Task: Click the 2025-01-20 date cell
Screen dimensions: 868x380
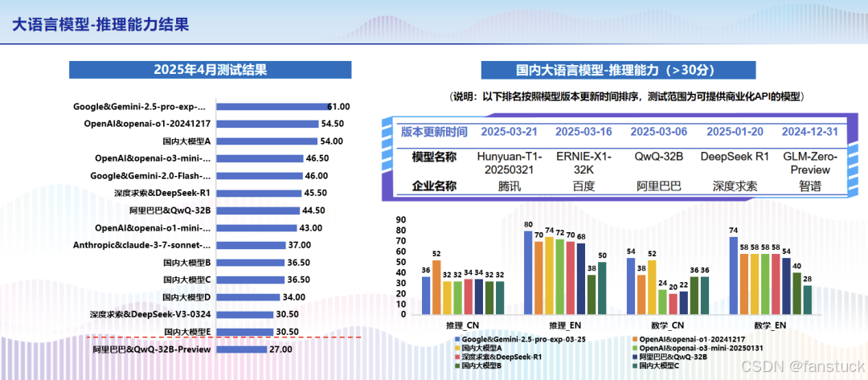Action: pos(734,133)
